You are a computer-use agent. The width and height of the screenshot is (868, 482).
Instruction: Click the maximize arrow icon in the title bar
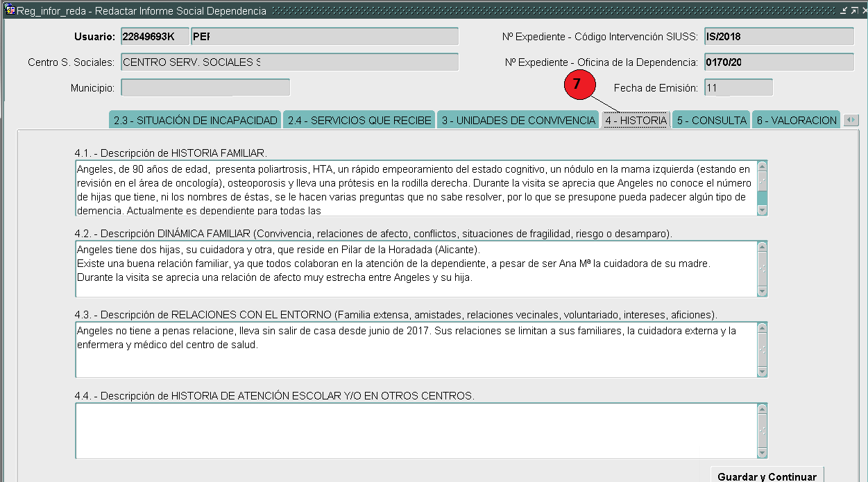click(853, 9)
